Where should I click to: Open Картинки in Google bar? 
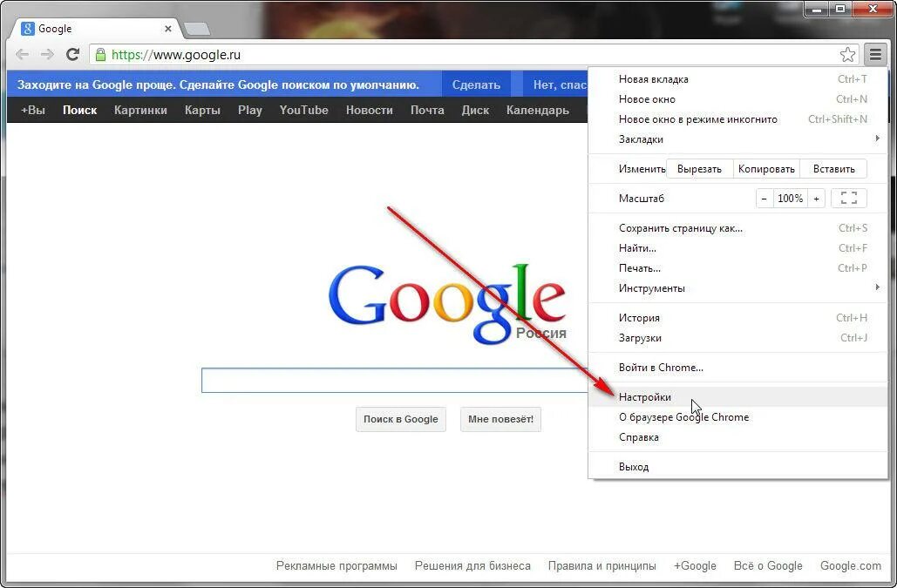tap(140, 110)
